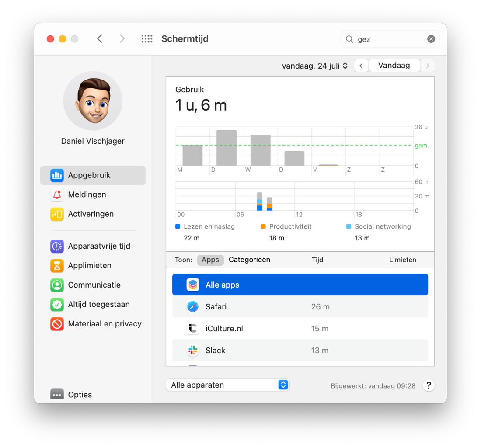Open the Materiaal en privacy icon
Viewport: 481px width, 448px height.
coord(57,324)
